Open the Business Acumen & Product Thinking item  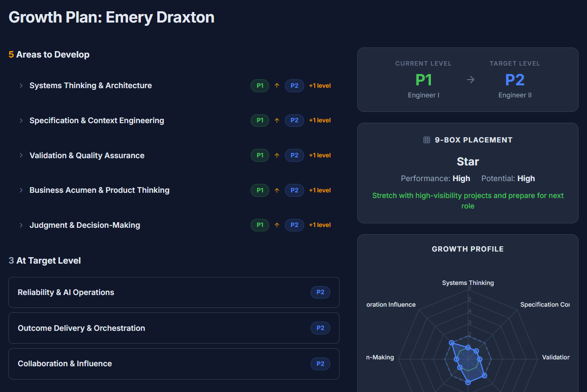99,190
